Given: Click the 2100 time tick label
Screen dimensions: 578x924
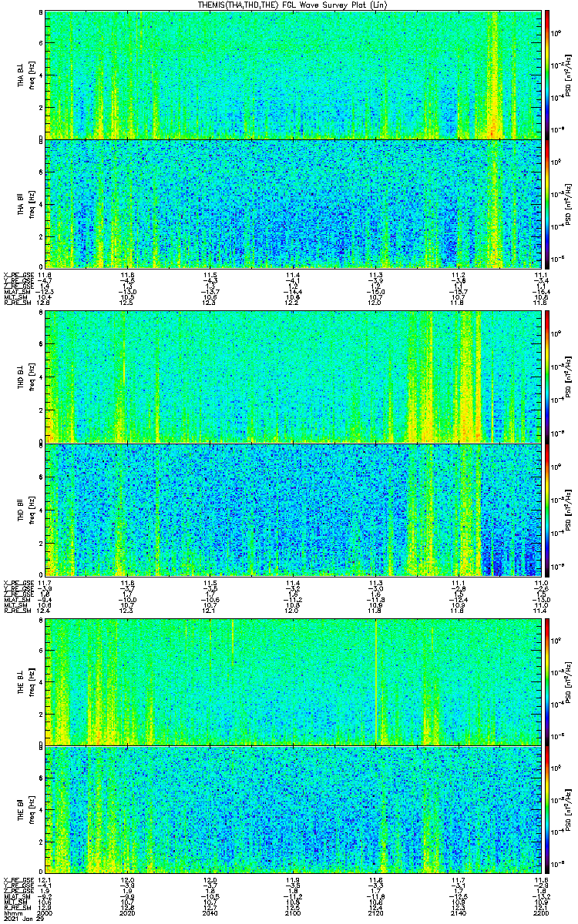Looking at the screenshot, I should coord(294,913).
